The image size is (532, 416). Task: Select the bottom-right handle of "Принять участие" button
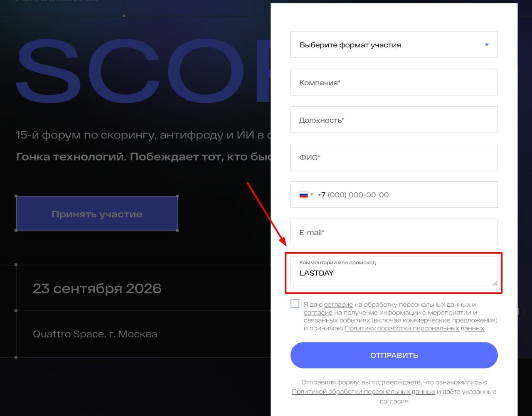[x=178, y=230]
